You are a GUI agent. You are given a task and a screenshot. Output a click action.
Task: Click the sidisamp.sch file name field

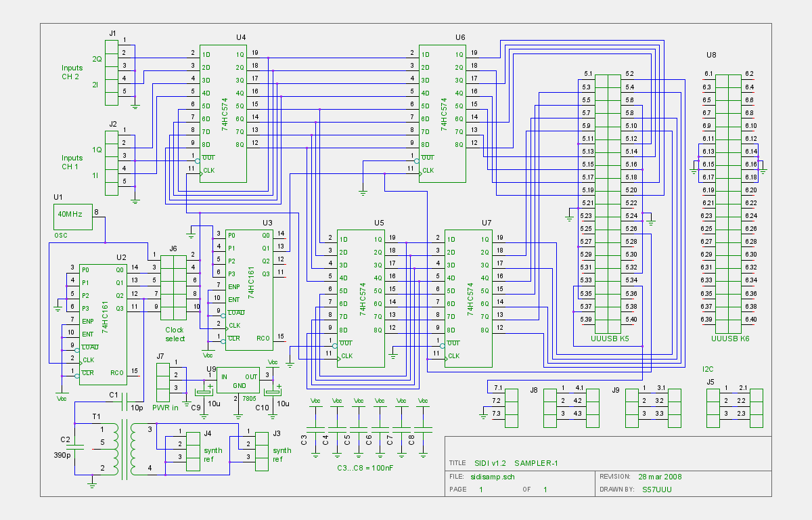coord(495,476)
